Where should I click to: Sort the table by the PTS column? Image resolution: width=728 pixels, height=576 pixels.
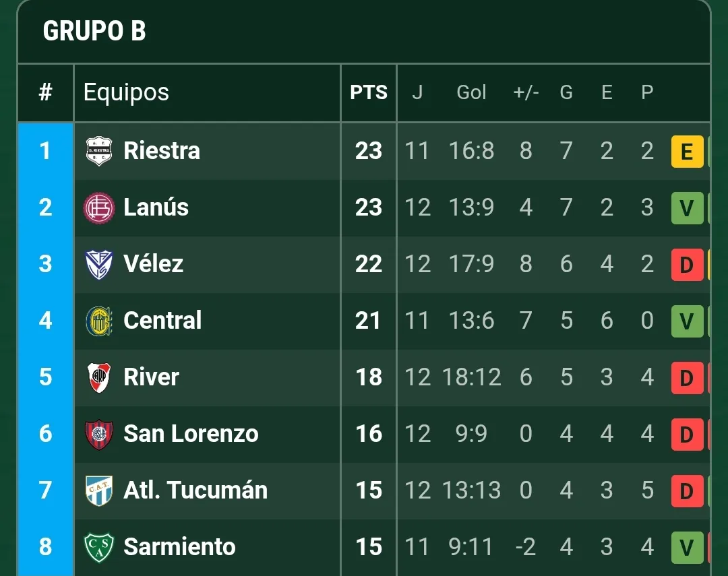point(368,92)
